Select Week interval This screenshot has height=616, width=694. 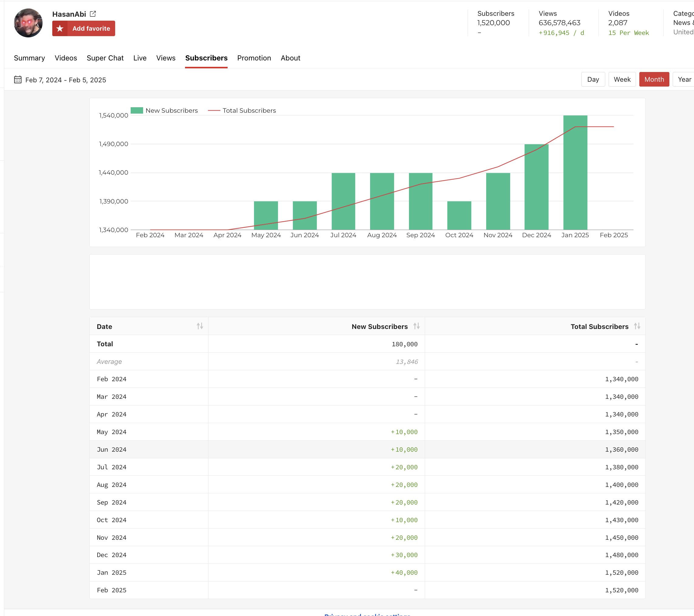(x=622, y=79)
